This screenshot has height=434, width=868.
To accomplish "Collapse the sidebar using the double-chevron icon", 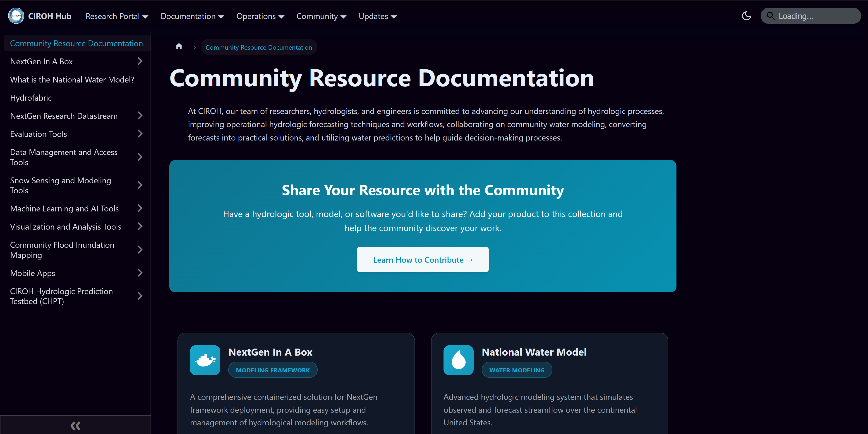I will 75,425.
